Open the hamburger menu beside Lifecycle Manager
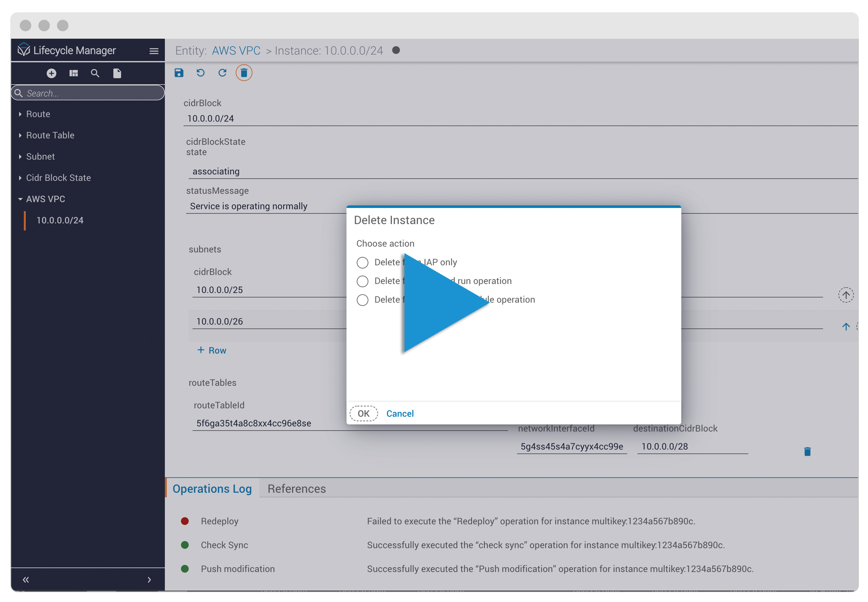This screenshot has width=868, height=602. pos(154,51)
